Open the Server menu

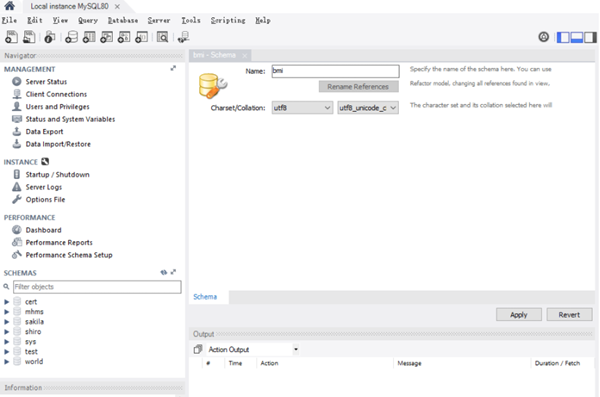tap(159, 20)
